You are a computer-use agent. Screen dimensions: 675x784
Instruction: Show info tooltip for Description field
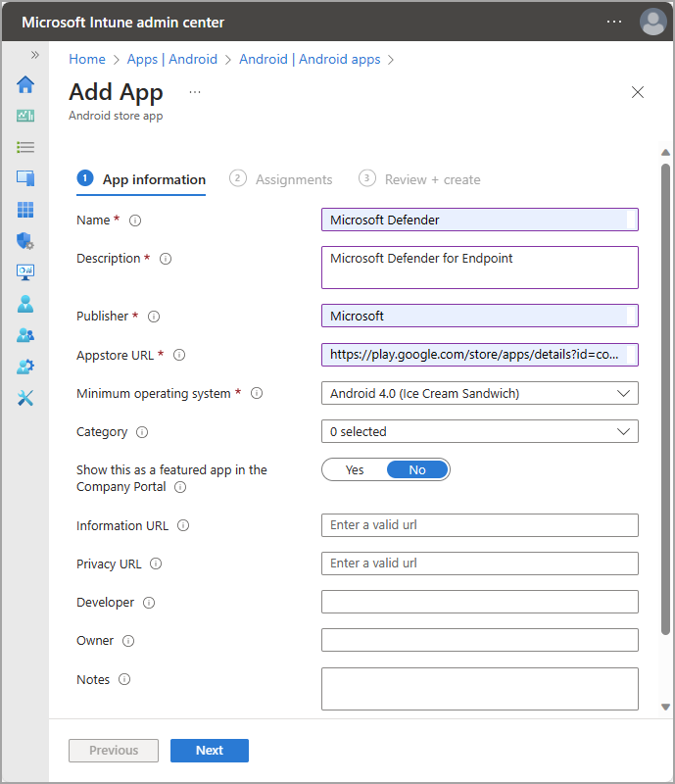[165, 259]
